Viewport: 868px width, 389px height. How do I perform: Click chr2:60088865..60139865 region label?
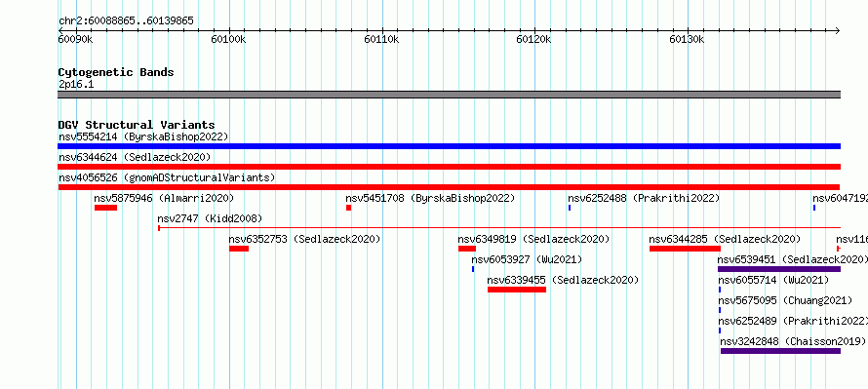(126, 21)
